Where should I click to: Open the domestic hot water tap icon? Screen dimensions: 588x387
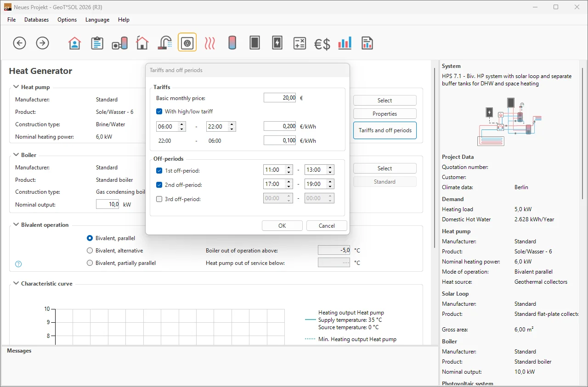point(164,43)
